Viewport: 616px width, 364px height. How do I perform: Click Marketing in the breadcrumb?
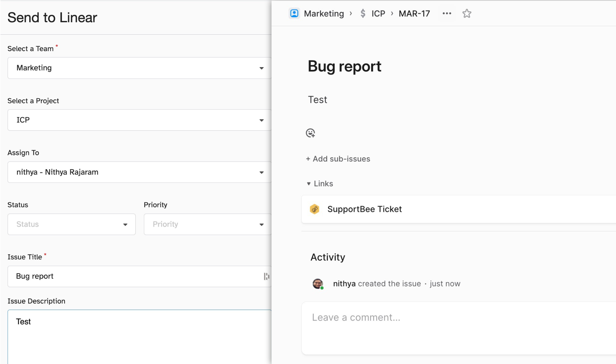[x=324, y=14]
